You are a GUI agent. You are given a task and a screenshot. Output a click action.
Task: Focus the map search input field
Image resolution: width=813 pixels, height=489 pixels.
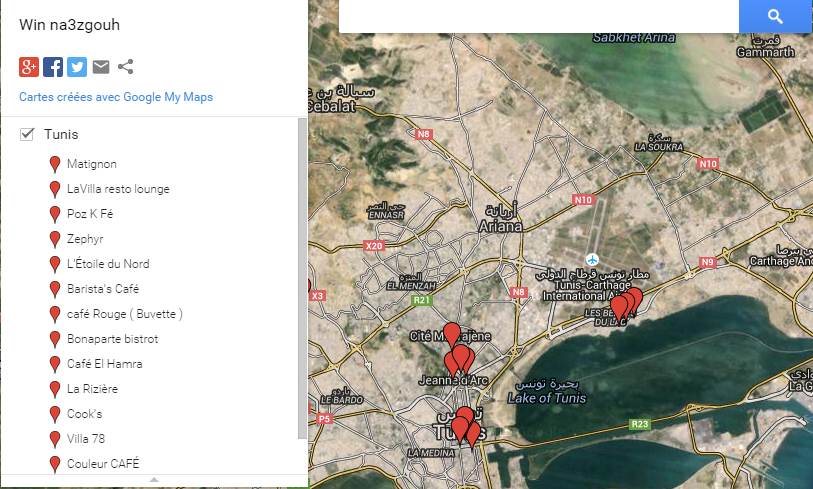[539, 16]
